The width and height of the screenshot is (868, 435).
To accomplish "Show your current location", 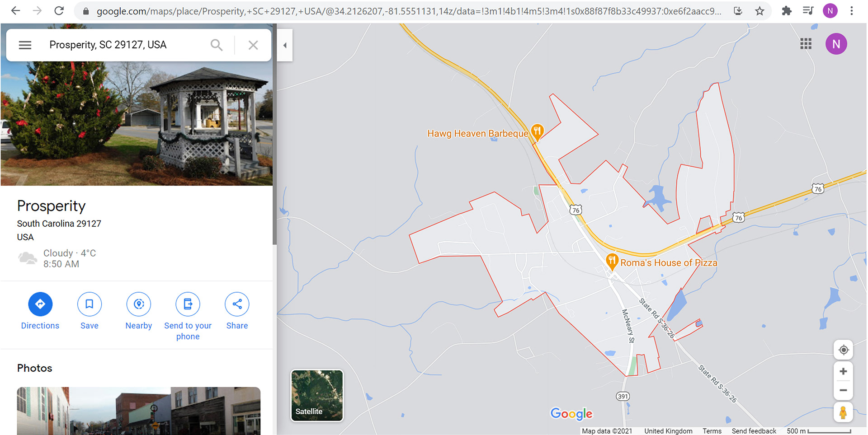I will pos(843,350).
